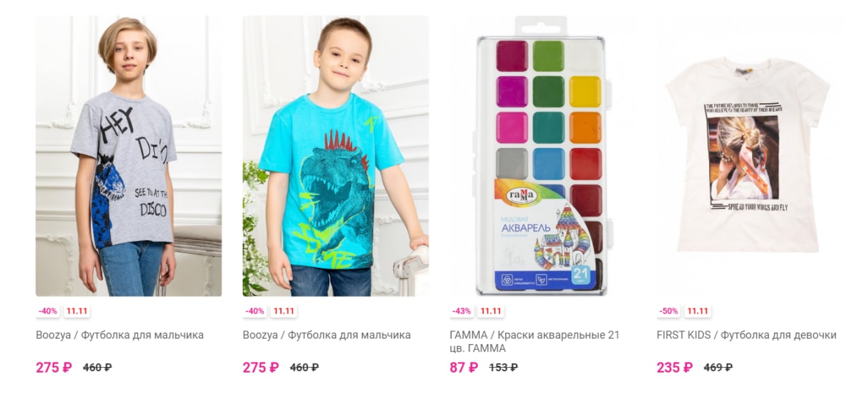Click the 11.11 badge under watercolor paints
This screenshot has height=399, width=868.
click(x=490, y=311)
